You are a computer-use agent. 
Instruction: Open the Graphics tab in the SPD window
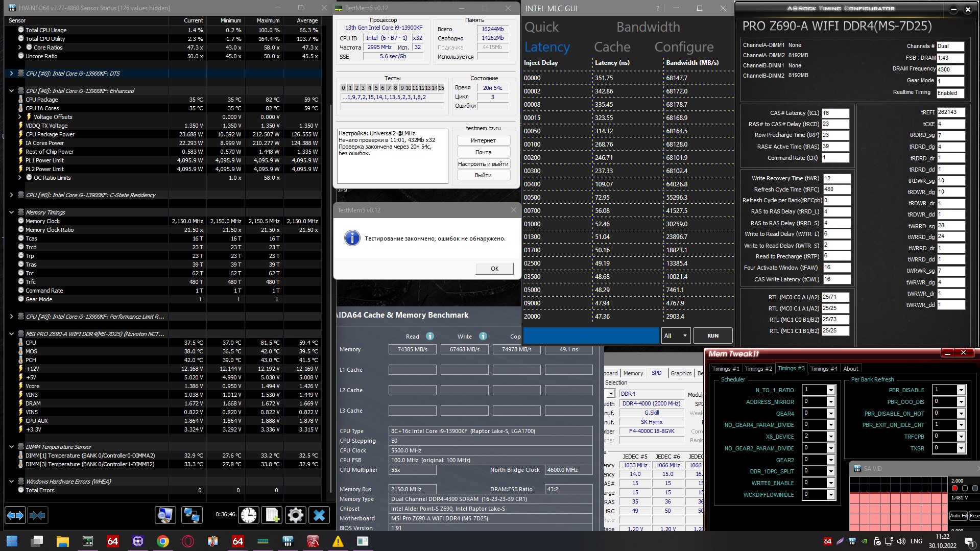(x=681, y=373)
